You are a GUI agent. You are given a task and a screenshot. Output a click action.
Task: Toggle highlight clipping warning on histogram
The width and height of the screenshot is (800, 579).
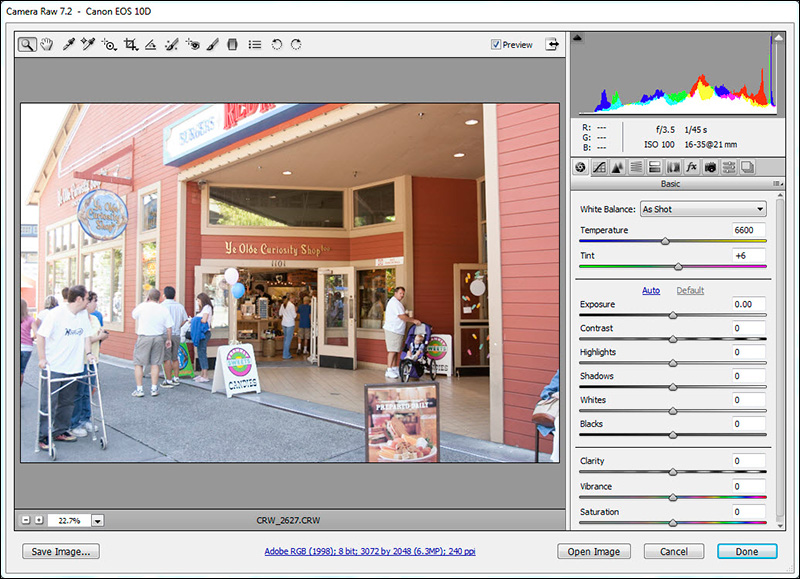[778, 38]
